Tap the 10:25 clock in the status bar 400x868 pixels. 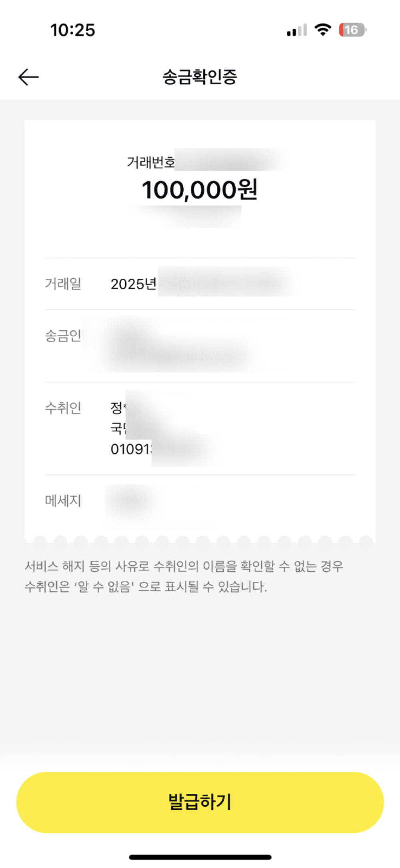point(73,30)
